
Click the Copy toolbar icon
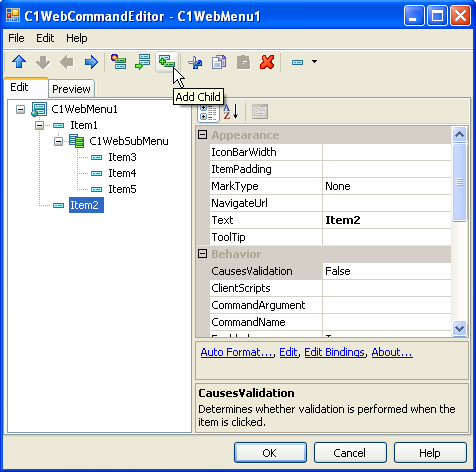click(x=219, y=62)
